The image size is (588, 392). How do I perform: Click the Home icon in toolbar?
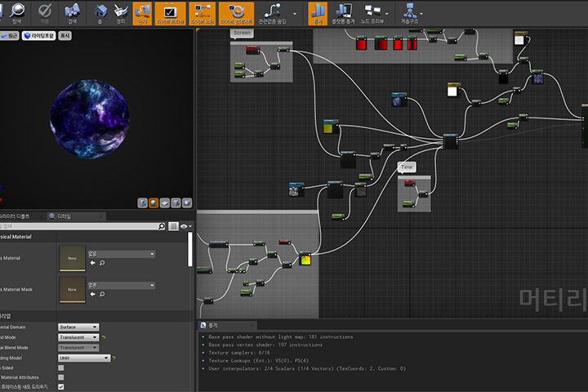[x=100, y=13]
